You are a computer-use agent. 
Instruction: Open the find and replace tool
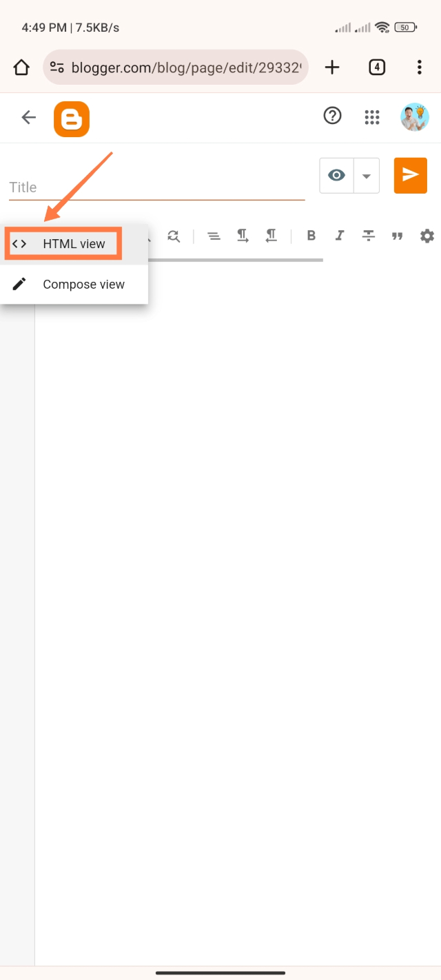[x=173, y=236]
